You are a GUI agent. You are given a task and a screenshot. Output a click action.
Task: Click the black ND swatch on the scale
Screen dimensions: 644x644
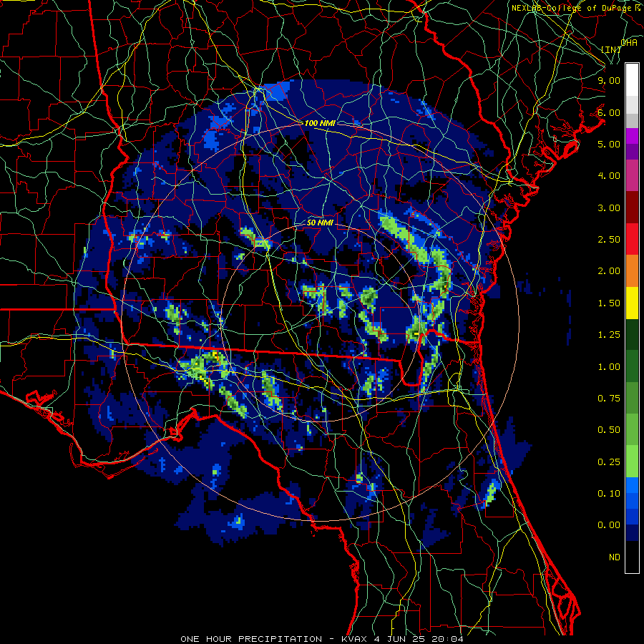point(632,557)
